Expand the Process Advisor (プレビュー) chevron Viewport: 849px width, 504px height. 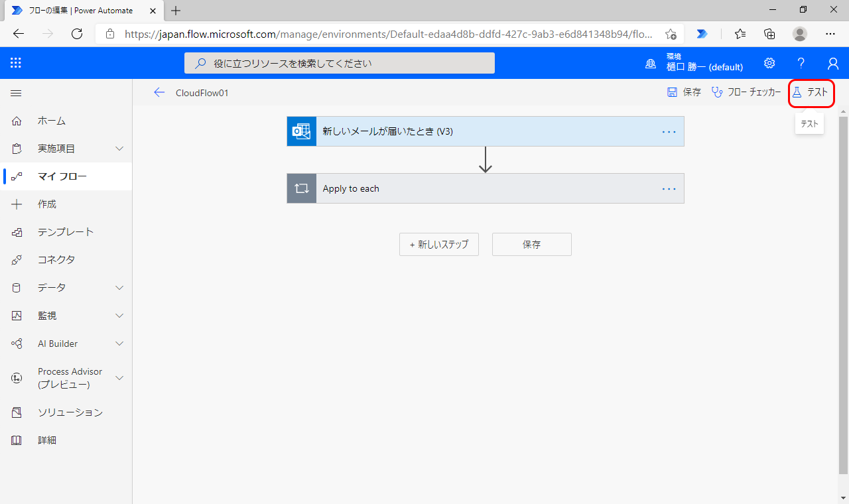point(119,378)
